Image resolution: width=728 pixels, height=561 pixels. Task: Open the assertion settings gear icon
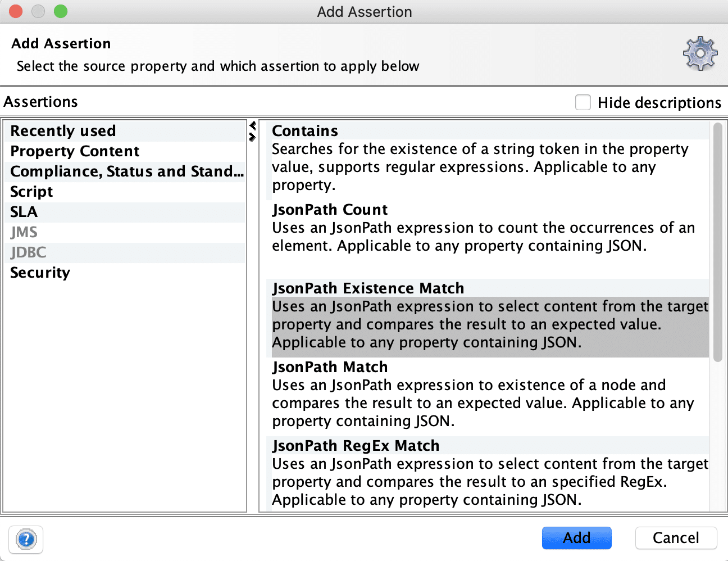point(700,53)
